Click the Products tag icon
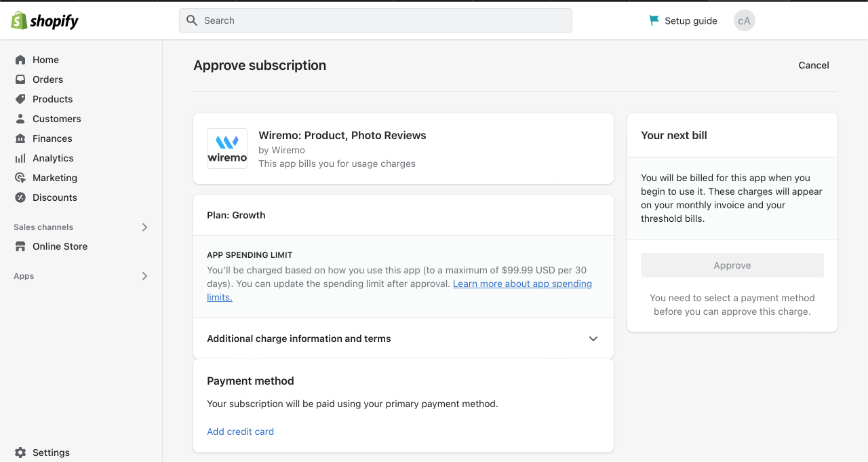The width and height of the screenshot is (868, 462). 20,99
